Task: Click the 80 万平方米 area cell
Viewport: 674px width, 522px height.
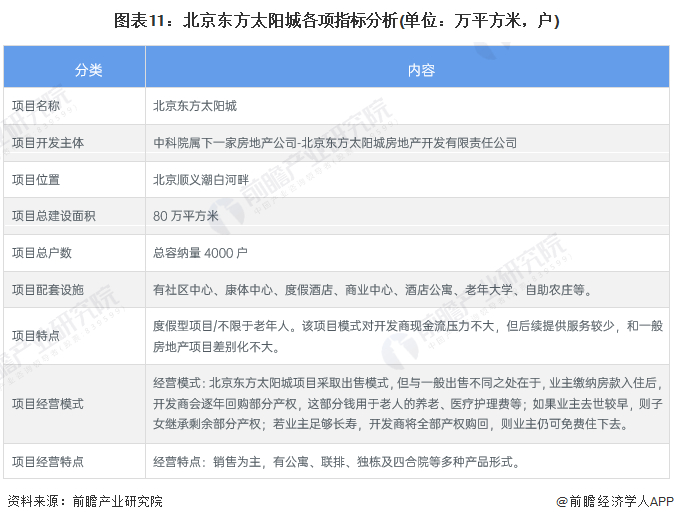Action: click(x=186, y=216)
